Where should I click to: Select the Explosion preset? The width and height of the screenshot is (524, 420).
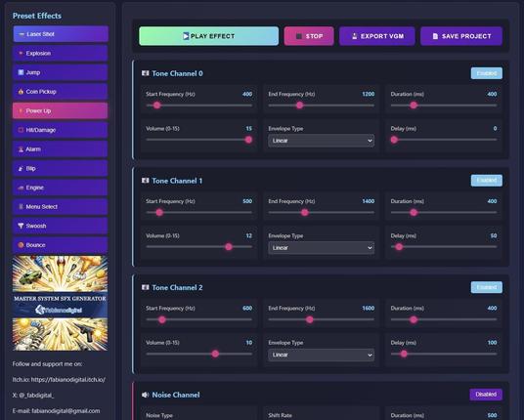click(61, 53)
